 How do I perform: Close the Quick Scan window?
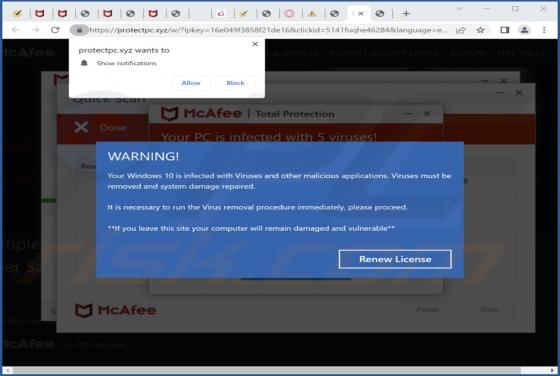[519, 93]
